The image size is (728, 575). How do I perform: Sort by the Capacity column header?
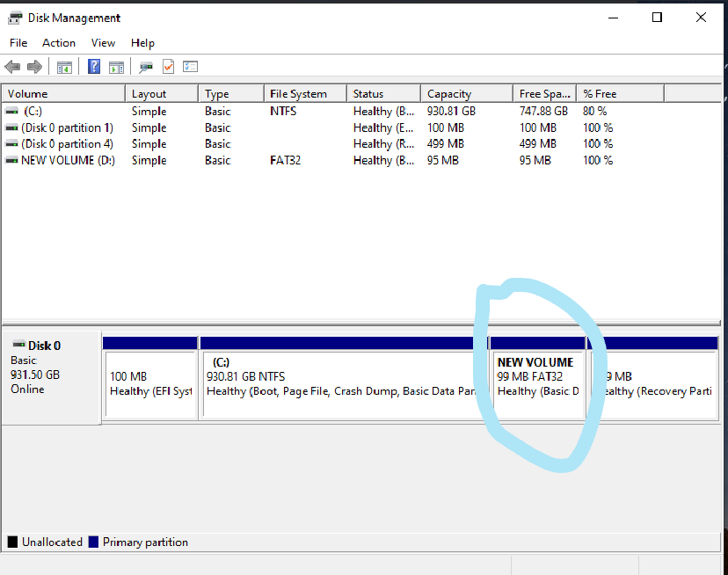467,94
